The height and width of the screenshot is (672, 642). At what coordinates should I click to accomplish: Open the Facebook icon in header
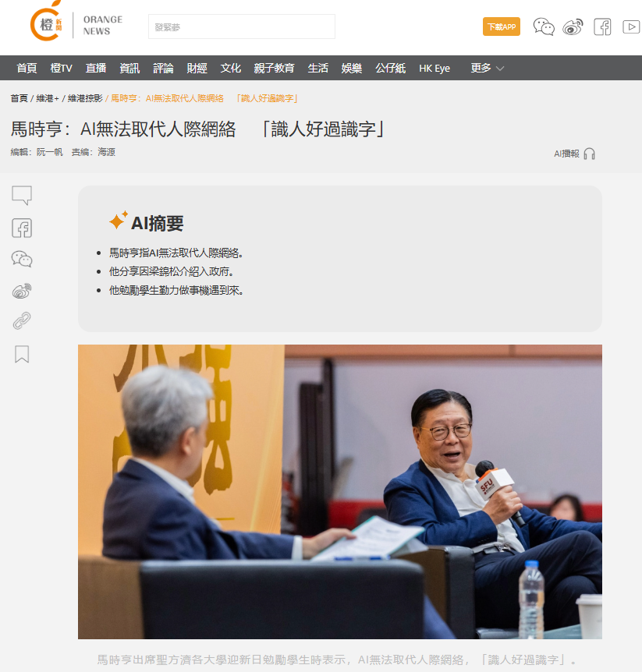pyautogui.click(x=602, y=27)
